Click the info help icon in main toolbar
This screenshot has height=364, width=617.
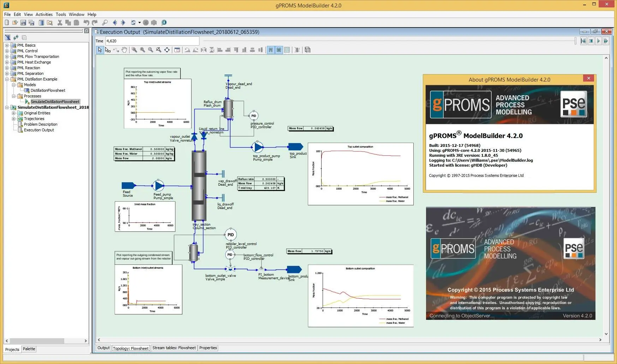click(x=164, y=23)
